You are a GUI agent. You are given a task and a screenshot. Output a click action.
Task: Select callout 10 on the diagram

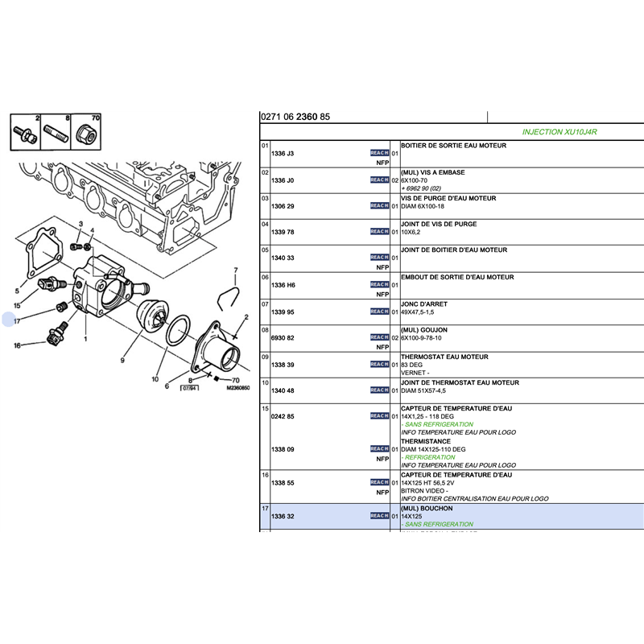click(155, 379)
